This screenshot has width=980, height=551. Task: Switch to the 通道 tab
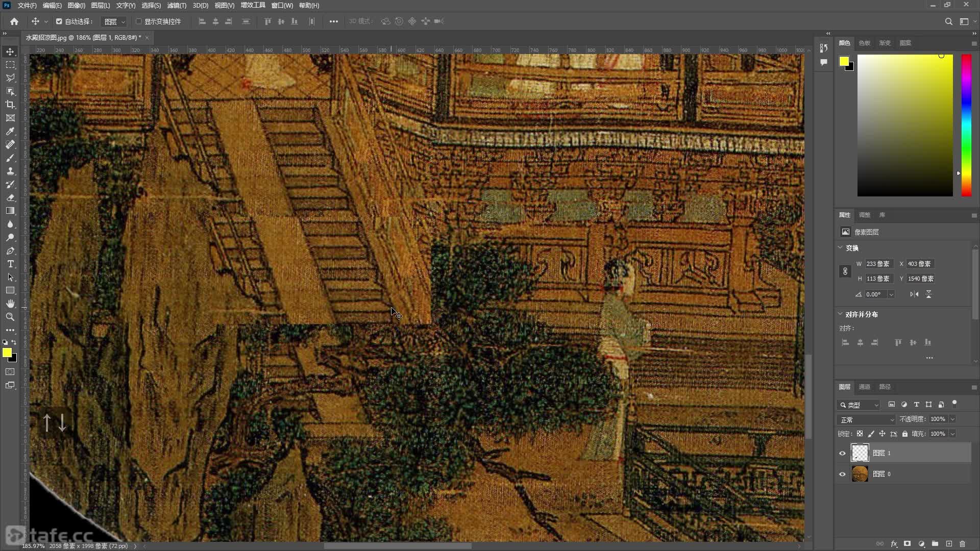click(x=864, y=387)
